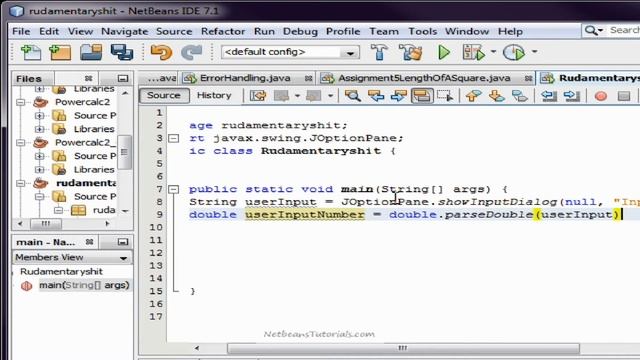Click the Open Project toolbar icon
The height and width of the screenshot is (360, 640).
pyautogui.click(x=91, y=52)
